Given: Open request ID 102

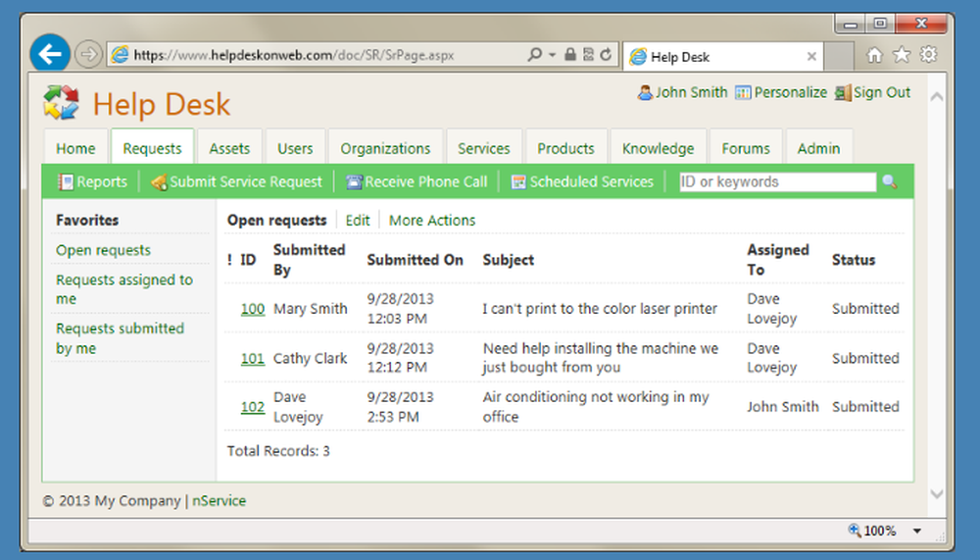Looking at the screenshot, I should pos(253,407).
